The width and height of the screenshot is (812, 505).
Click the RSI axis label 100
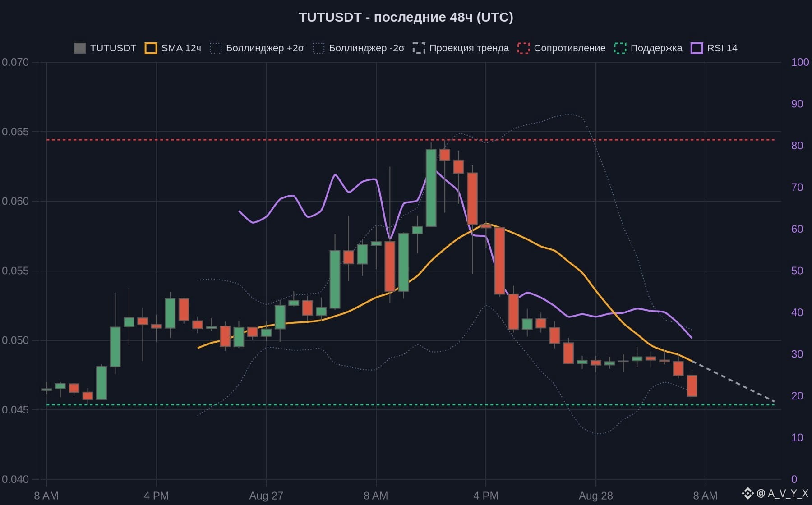coord(800,62)
